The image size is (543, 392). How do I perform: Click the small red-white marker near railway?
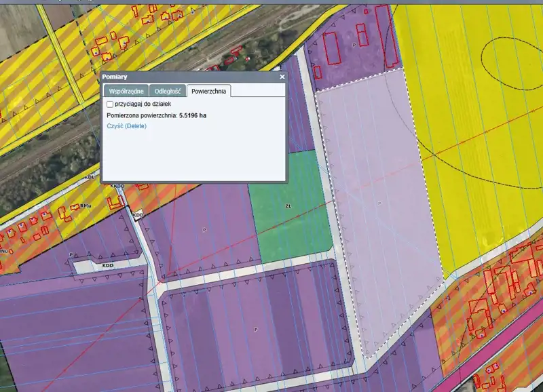pos(249,59)
